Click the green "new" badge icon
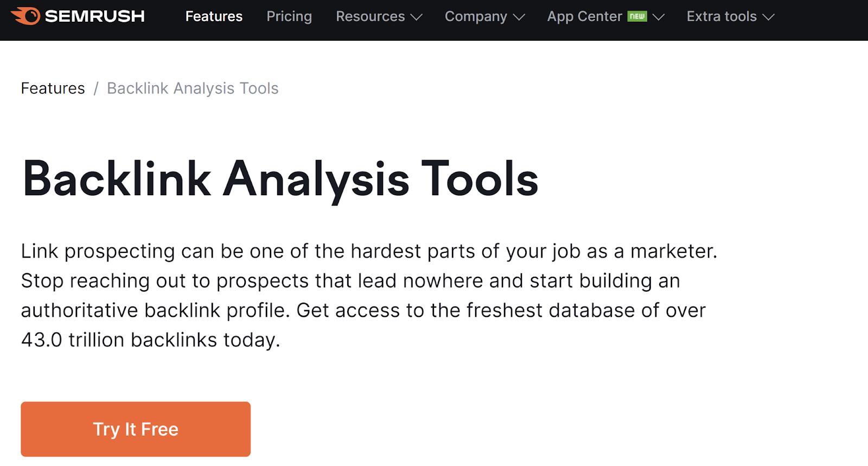This screenshot has height=466, width=868. [x=637, y=16]
